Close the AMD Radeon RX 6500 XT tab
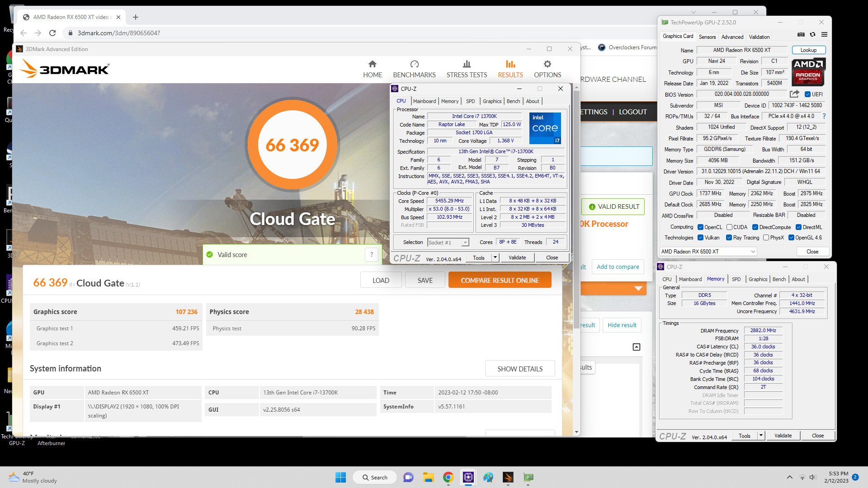The width and height of the screenshot is (868, 488). coord(118,17)
